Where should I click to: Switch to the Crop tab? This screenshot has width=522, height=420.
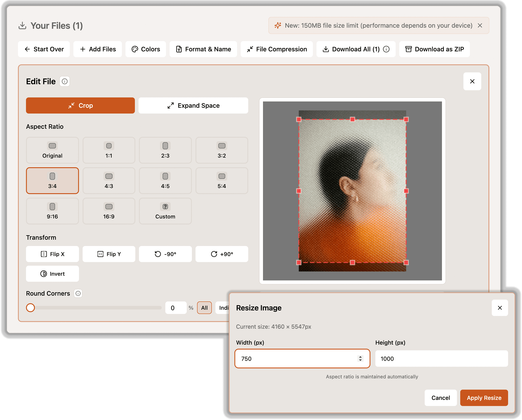pos(80,106)
